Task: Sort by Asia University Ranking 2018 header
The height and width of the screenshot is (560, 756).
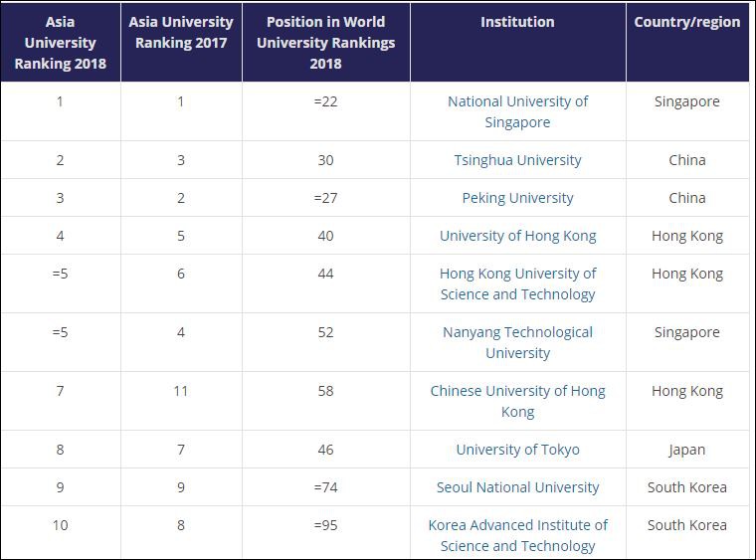Action: point(60,43)
